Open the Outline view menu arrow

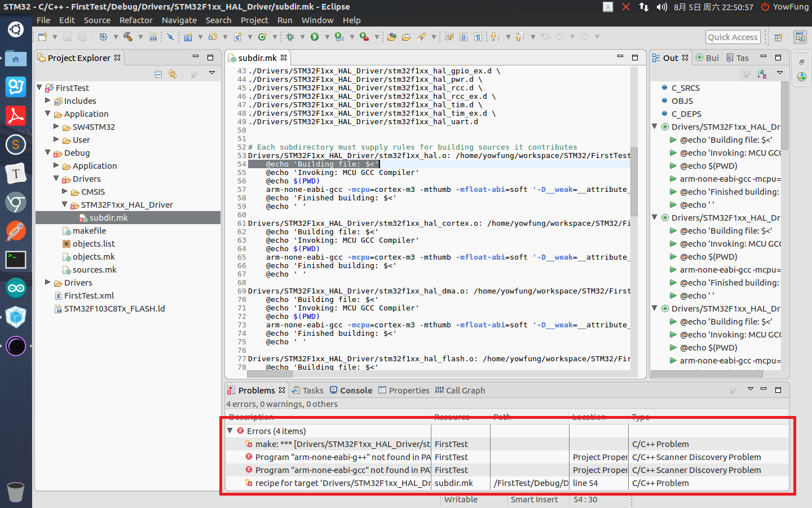[x=780, y=73]
